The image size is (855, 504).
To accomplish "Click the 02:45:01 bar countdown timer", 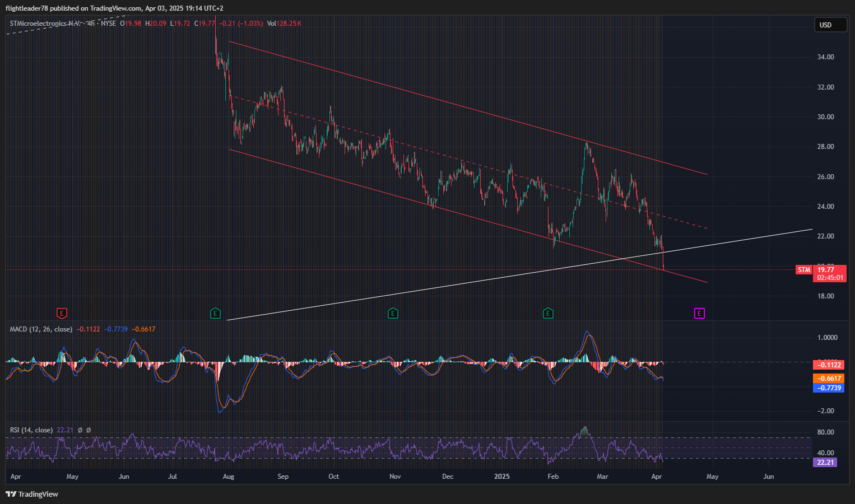I will tap(830, 277).
